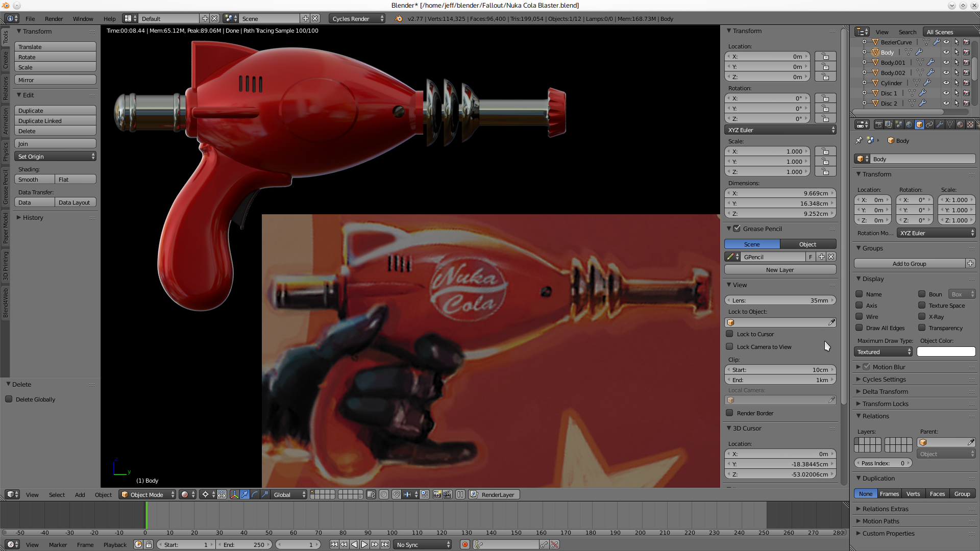
Task: Enable Delete Globally
Action: (x=9, y=399)
